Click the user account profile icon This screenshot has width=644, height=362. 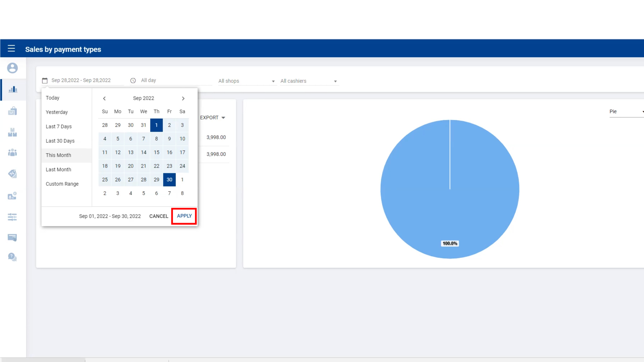12,68
